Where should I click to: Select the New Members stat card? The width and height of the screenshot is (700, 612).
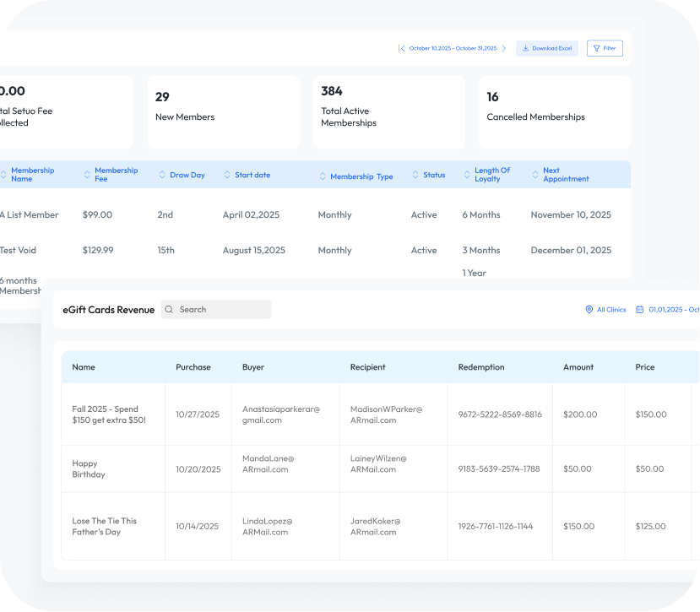pos(223,111)
